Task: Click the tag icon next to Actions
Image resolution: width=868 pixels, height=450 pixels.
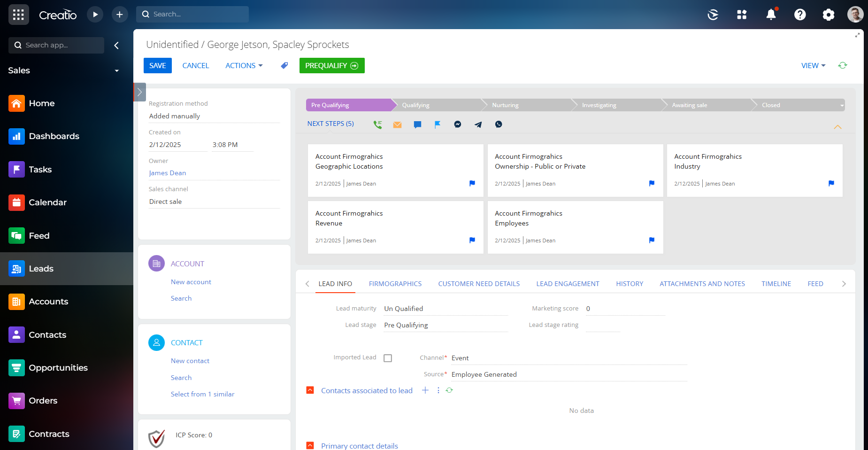Action: tap(284, 66)
